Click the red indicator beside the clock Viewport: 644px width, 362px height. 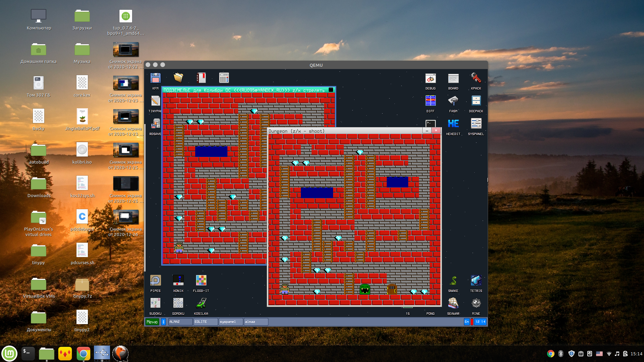[x=472, y=322]
